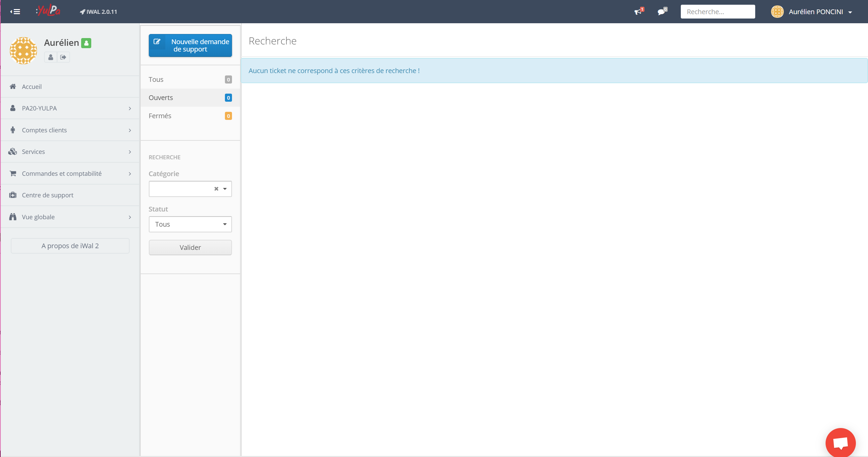Focus the top Recherche search field
Viewport: 868px width, 457px height.
coord(717,11)
